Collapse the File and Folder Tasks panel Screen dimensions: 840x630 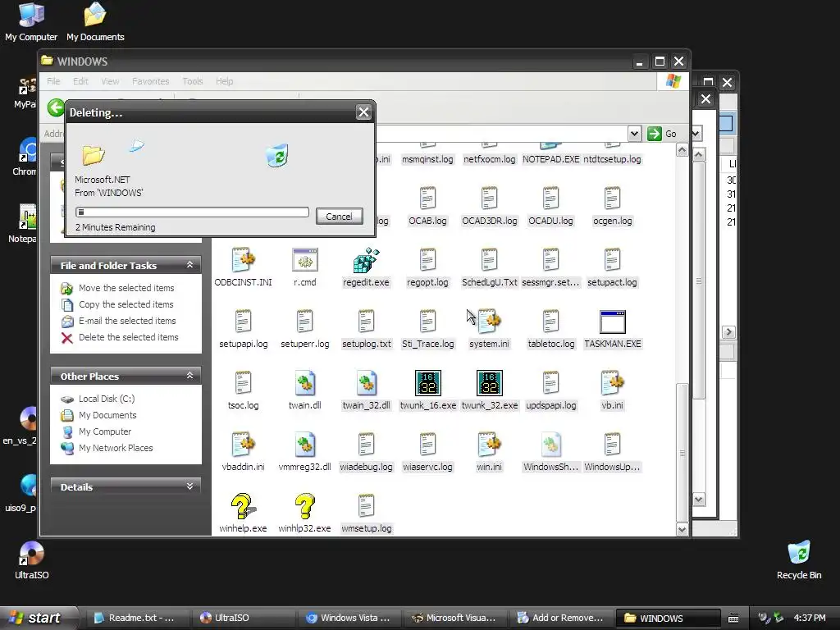189,265
